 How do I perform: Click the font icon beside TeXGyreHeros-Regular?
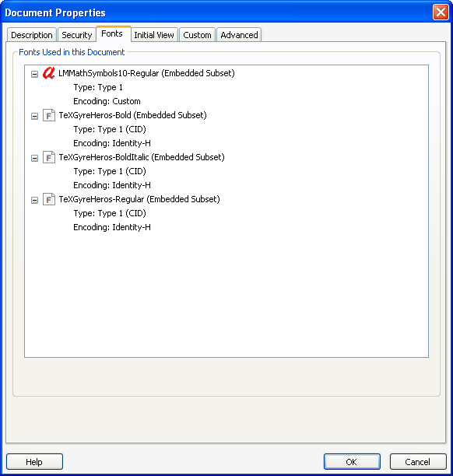point(49,199)
